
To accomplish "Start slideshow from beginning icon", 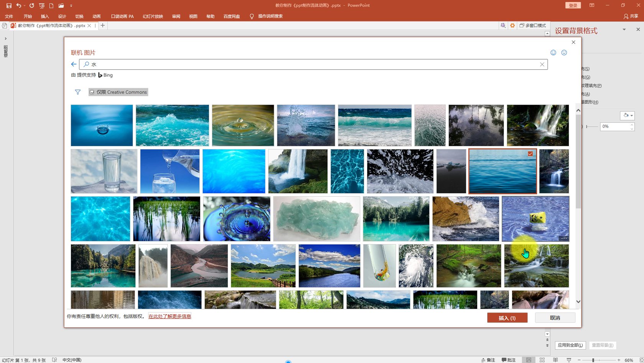I will [42, 5].
